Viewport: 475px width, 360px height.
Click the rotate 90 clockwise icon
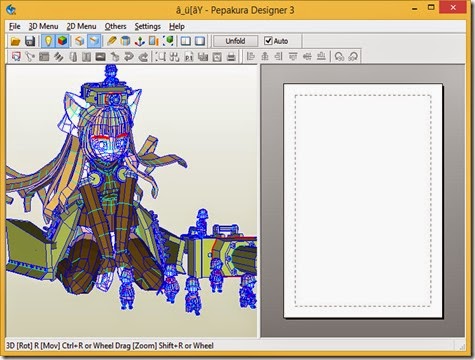[353, 56]
